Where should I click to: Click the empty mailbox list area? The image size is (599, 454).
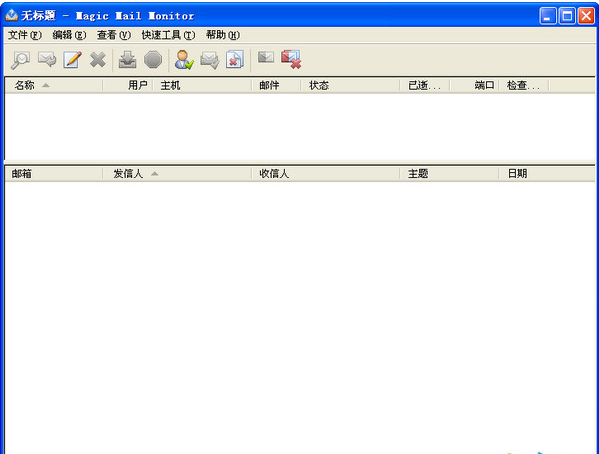tap(300, 127)
